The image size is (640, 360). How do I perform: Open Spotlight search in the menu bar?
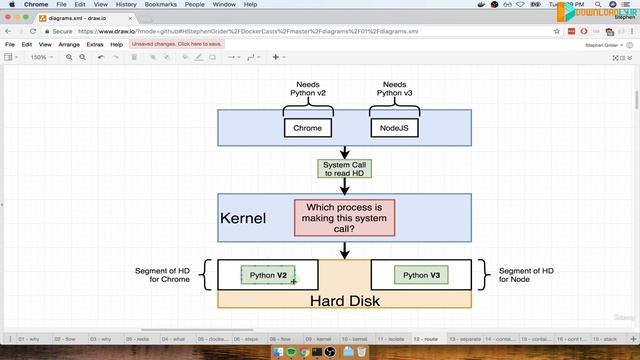pos(598,4)
